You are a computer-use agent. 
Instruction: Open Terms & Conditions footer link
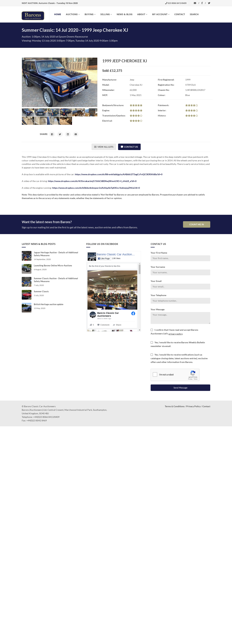(x=174, y=407)
